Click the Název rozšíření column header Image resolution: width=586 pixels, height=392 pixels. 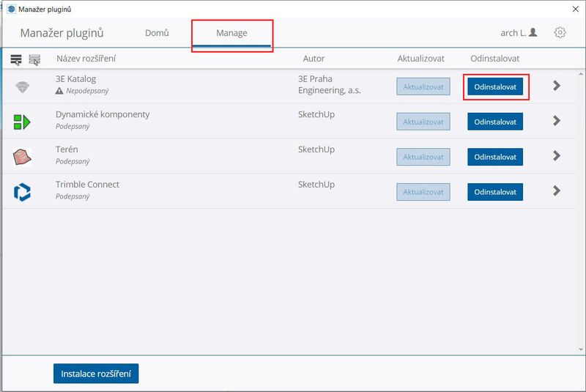coord(86,59)
